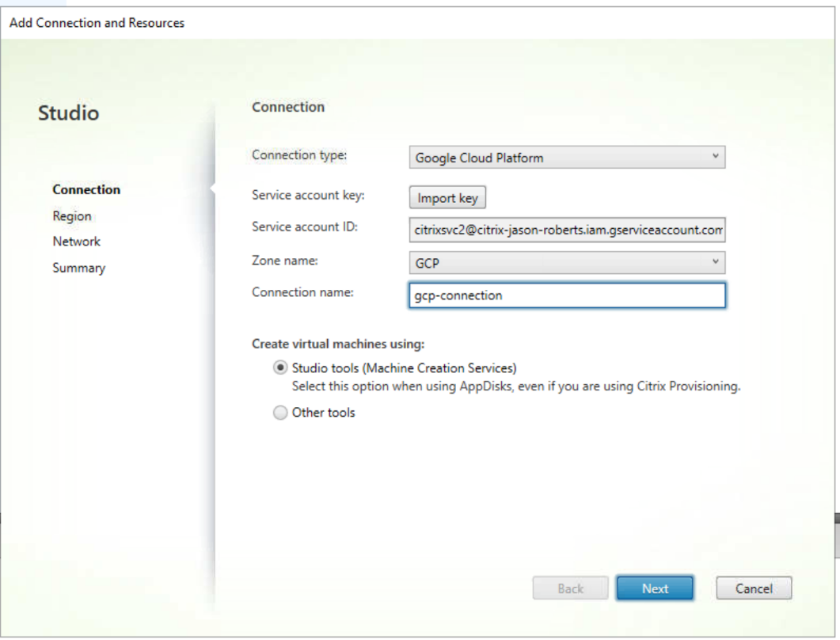840x640 pixels.
Task: Focus the Connection name text box
Action: [x=567, y=295]
